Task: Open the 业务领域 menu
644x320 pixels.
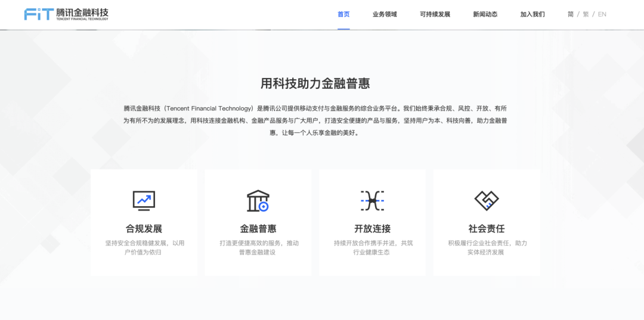Action: [385, 14]
